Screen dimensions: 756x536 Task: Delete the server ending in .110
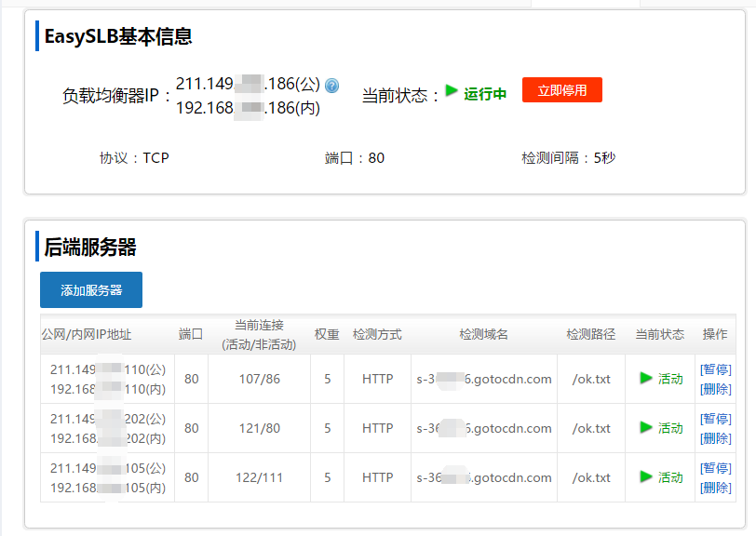[715, 388]
